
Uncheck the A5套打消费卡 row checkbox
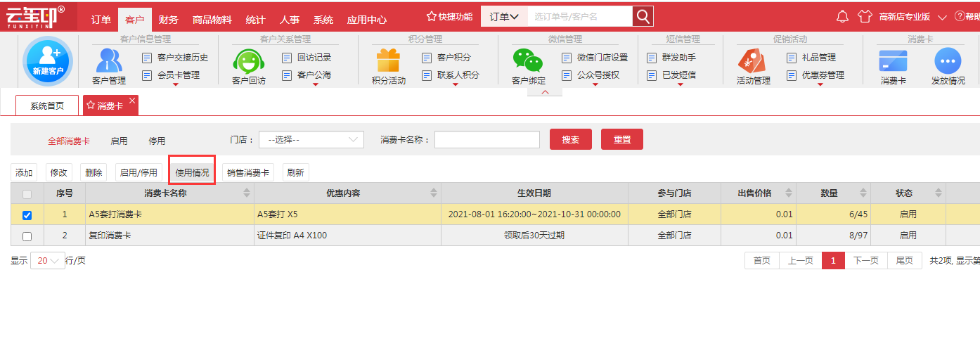[27, 215]
